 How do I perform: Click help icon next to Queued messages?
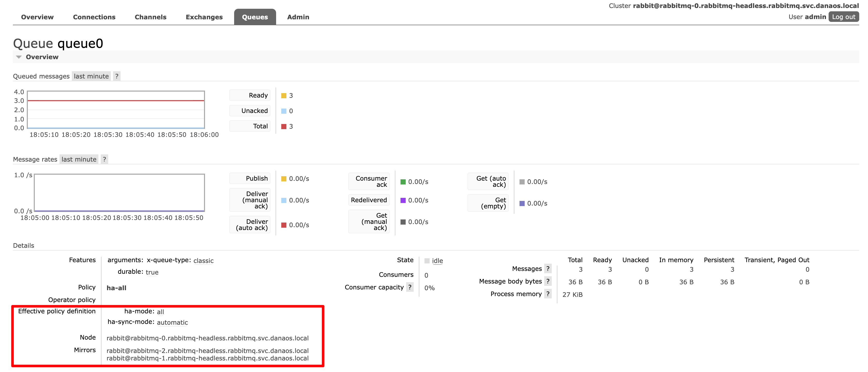pos(117,76)
